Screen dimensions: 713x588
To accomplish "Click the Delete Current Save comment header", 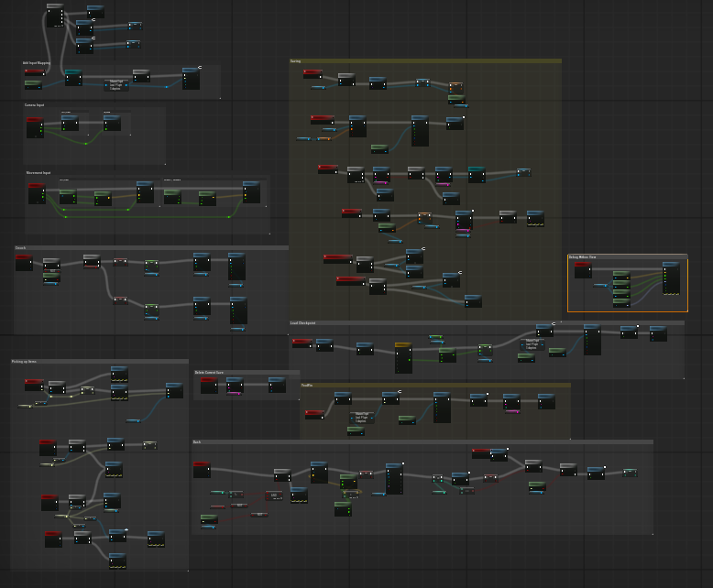I will (x=247, y=372).
